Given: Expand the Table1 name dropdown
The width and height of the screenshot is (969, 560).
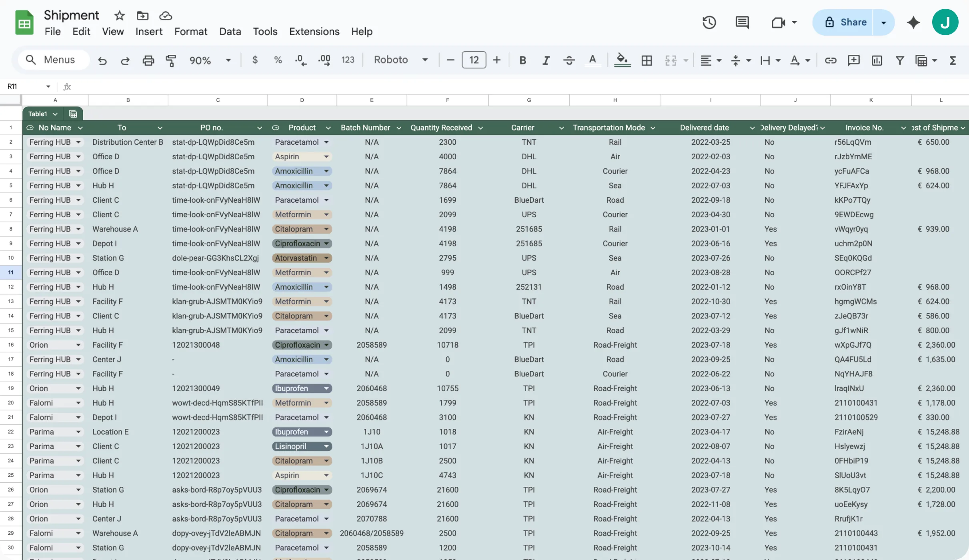Looking at the screenshot, I should [55, 114].
